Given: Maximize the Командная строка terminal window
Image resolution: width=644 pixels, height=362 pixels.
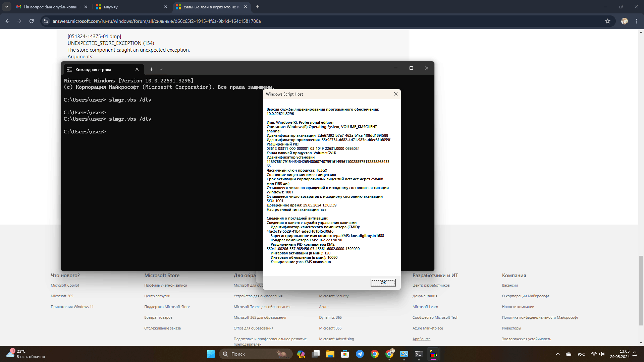Looking at the screenshot, I should click(411, 68).
